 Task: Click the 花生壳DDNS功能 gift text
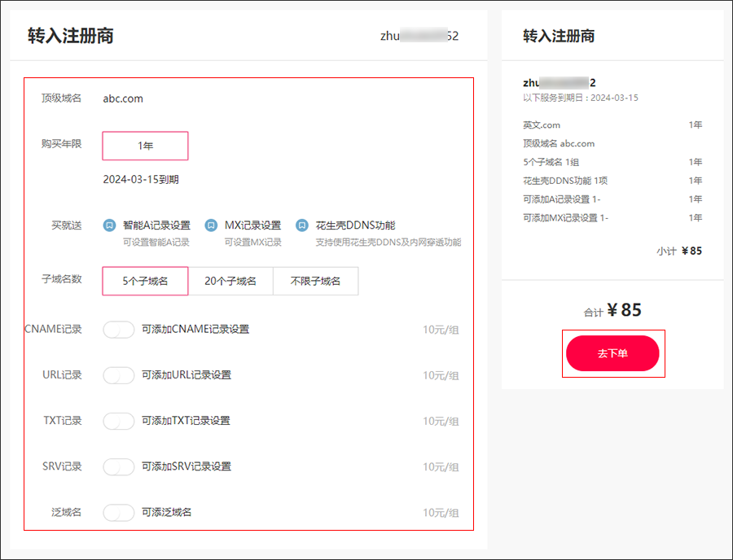point(356,225)
